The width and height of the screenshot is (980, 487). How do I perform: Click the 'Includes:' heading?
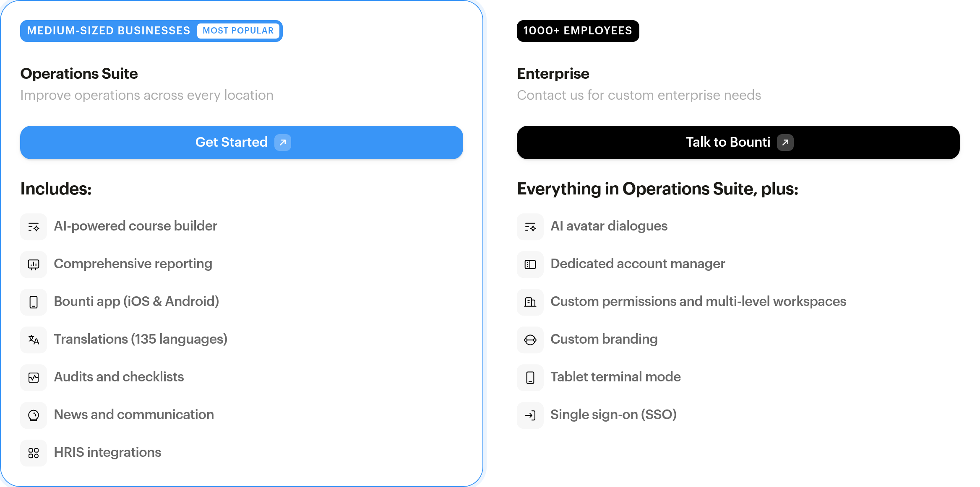56,189
